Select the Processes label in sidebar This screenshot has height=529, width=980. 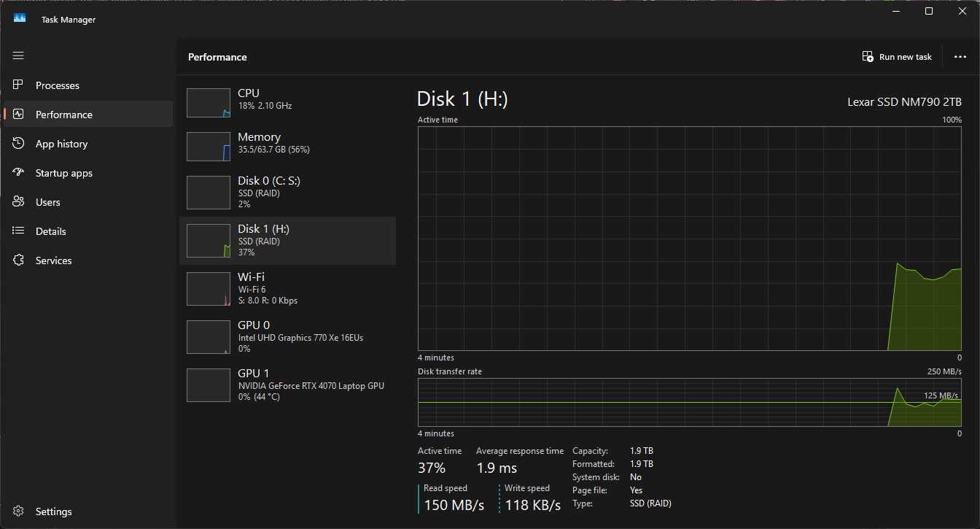pyautogui.click(x=58, y=85)
